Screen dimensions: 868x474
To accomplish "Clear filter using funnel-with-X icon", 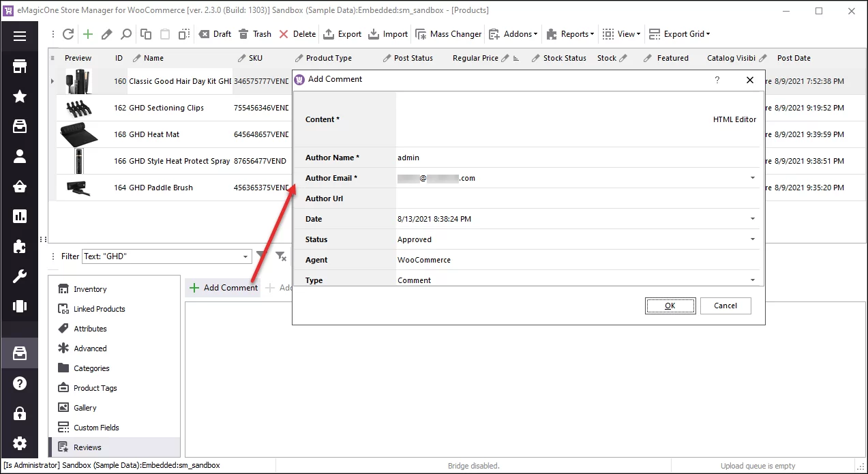I will (280, 256).
